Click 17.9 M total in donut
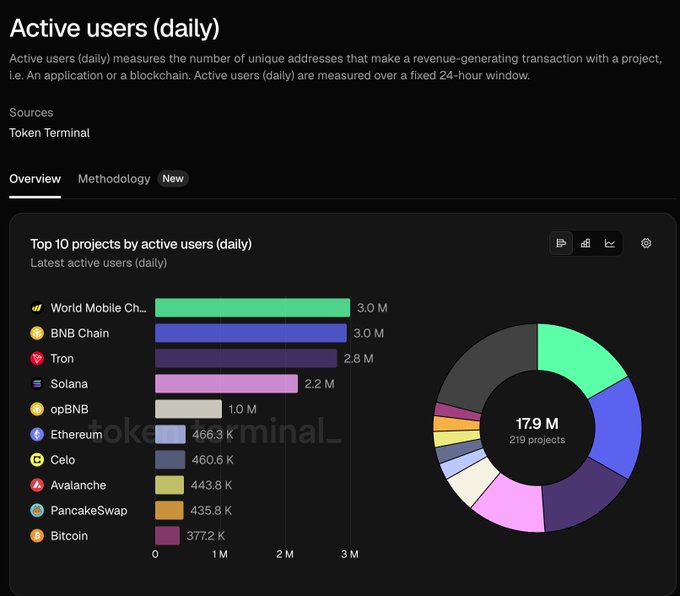 click(537, 423)
